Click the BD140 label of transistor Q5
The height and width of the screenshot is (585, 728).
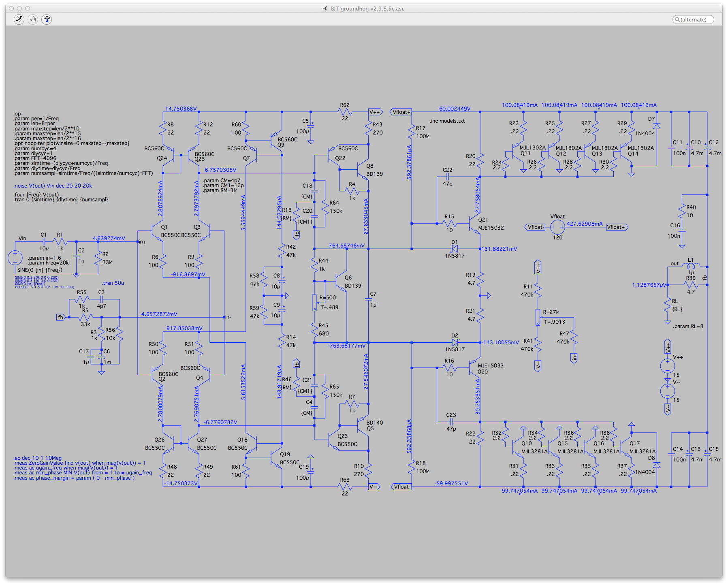(x=374, y=423)
